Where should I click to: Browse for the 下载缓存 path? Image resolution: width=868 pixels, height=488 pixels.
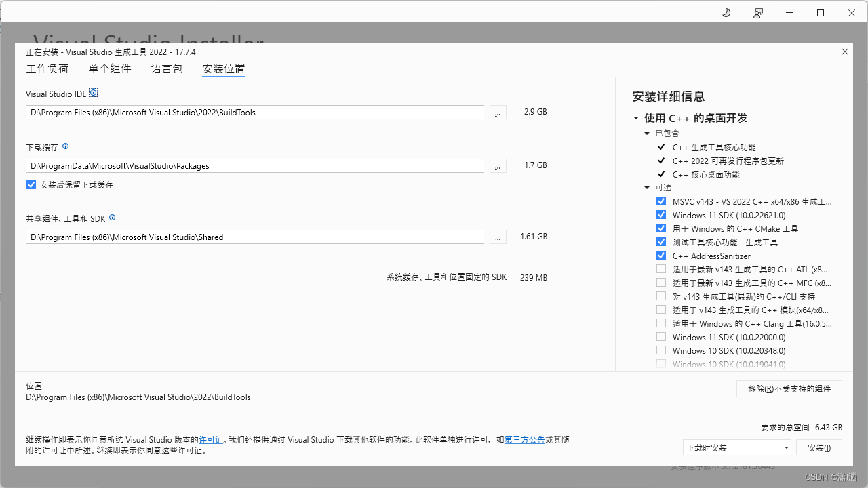pyautogui.click(x=498, y=166)
